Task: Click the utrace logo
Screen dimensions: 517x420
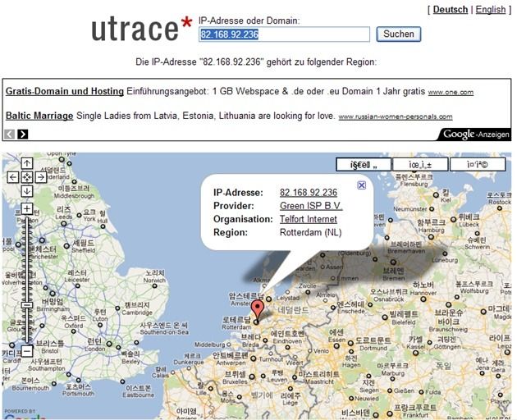Action: (x=142, y=29)
